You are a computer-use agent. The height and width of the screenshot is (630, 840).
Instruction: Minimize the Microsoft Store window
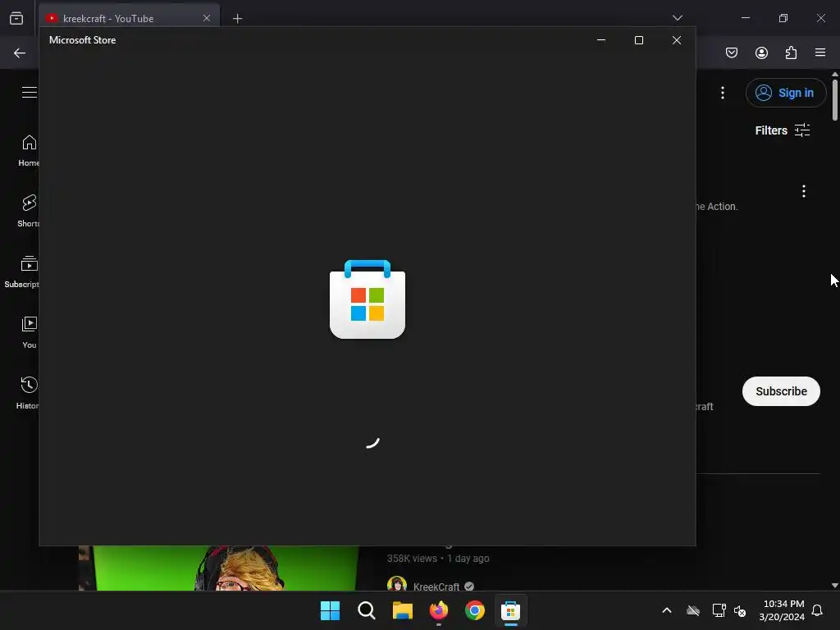click(601, 40)
